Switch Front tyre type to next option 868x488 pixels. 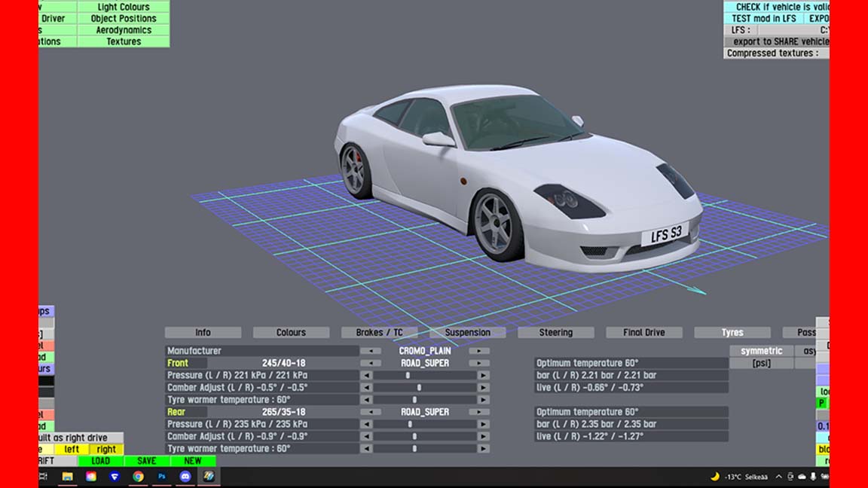tap(479, 363)
